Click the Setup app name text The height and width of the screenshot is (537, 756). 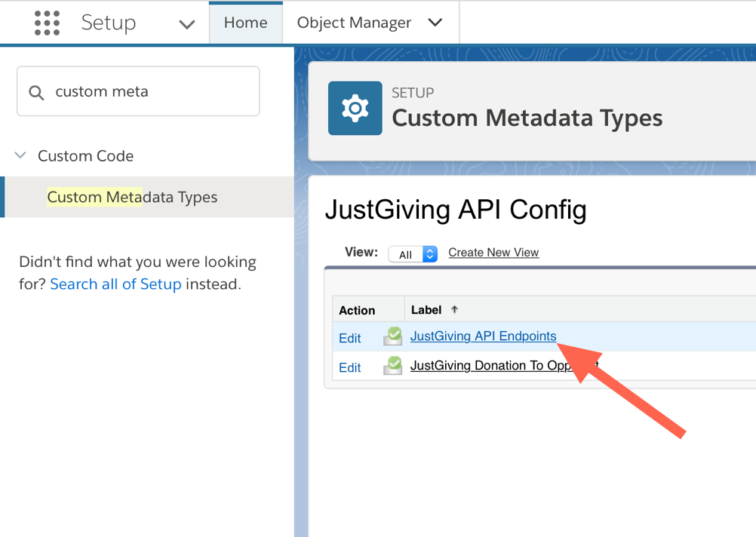109,23
